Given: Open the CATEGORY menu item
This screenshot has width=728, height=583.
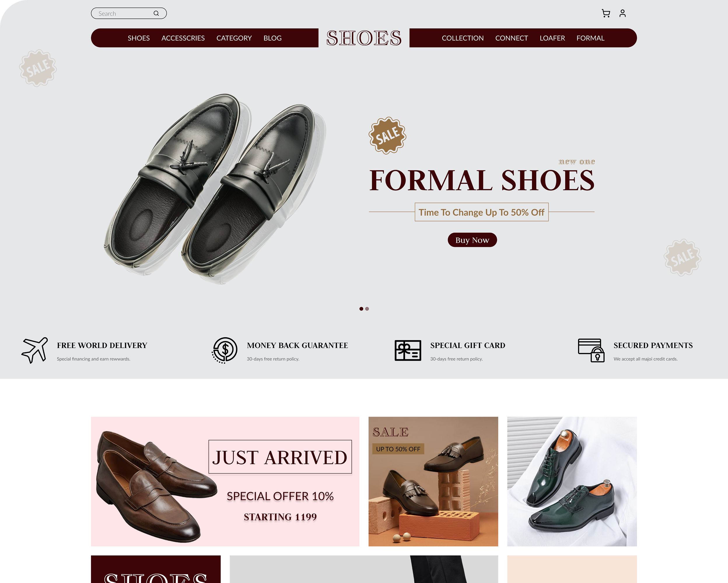Looking at the screenshot, I should (234, 38).
